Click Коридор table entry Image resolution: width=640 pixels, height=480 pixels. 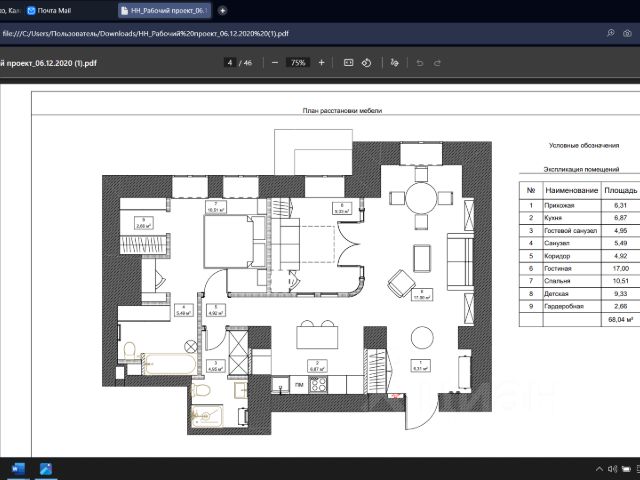557,256
